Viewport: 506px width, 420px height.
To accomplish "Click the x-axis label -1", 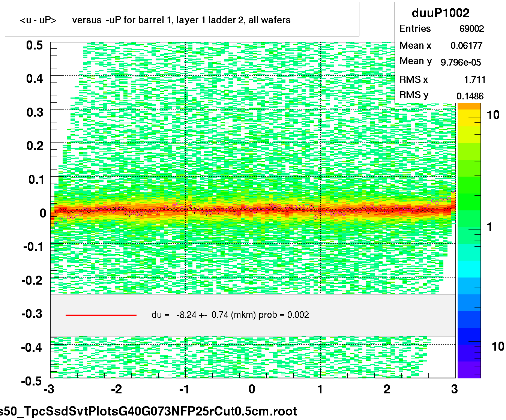I will 184,389.
